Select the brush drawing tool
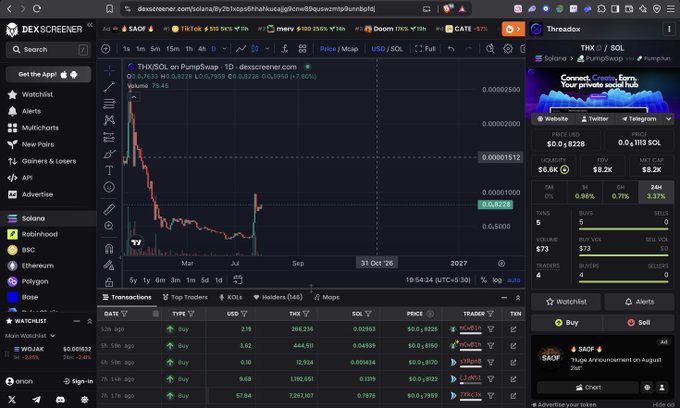 [x=109, y=154]
